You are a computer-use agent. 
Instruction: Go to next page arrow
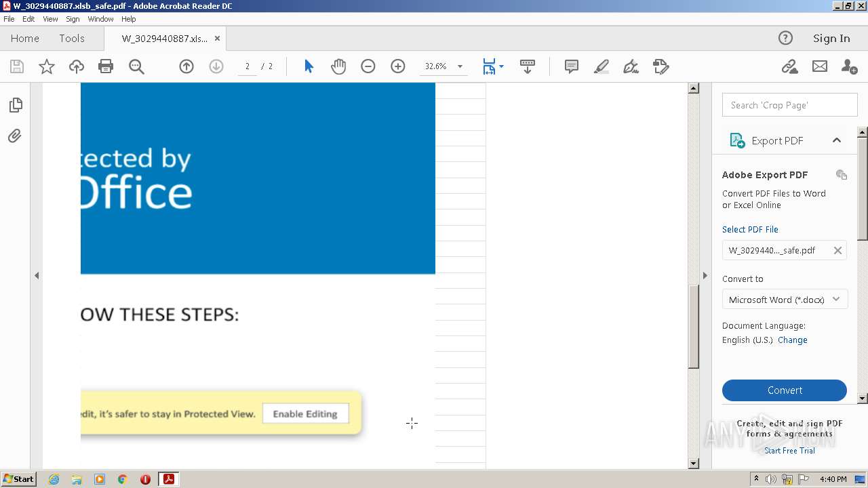click(216, 66)
